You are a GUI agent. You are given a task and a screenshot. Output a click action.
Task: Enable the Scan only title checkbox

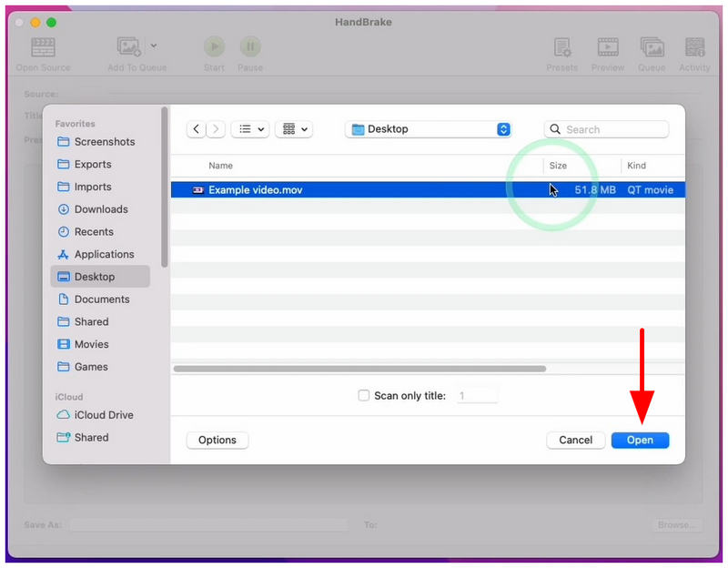point(363,395)
